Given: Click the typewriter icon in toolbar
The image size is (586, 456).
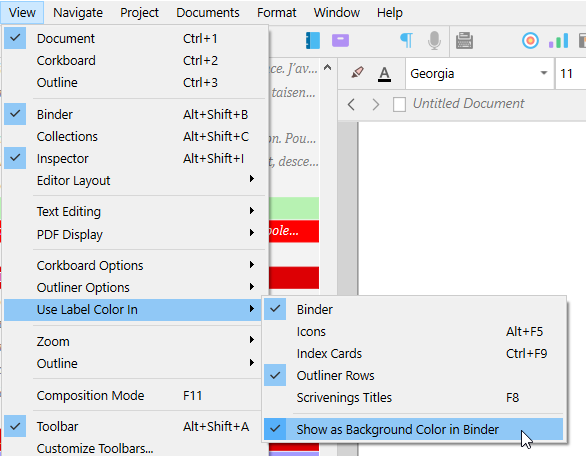Looking at the screenshot, I should (464, 40).
